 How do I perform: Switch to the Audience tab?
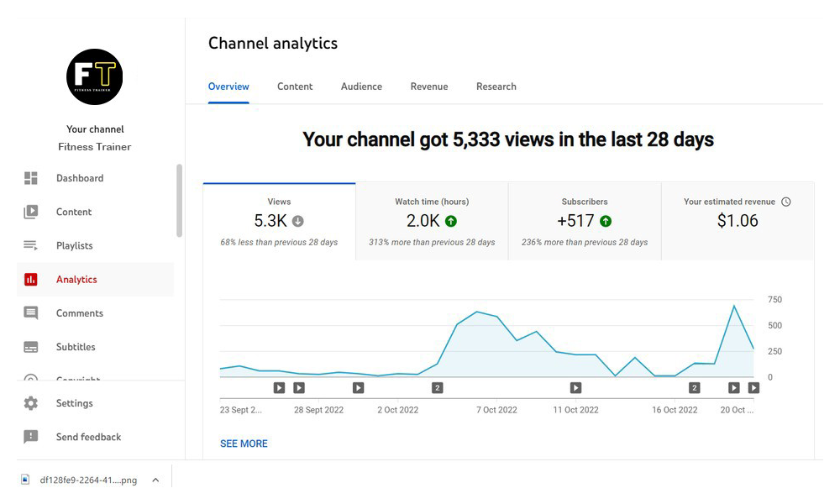tap(361, 87)
